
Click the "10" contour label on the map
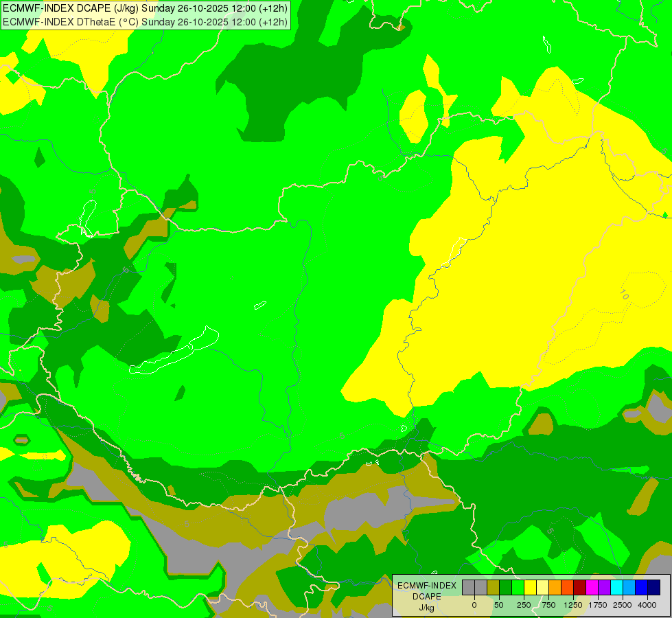[625, 294]
